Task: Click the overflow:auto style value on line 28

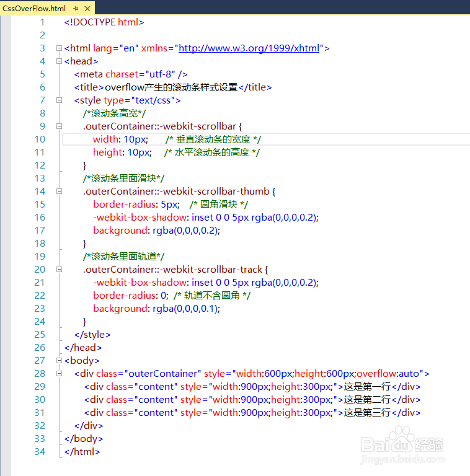Action: click(388, 373)
